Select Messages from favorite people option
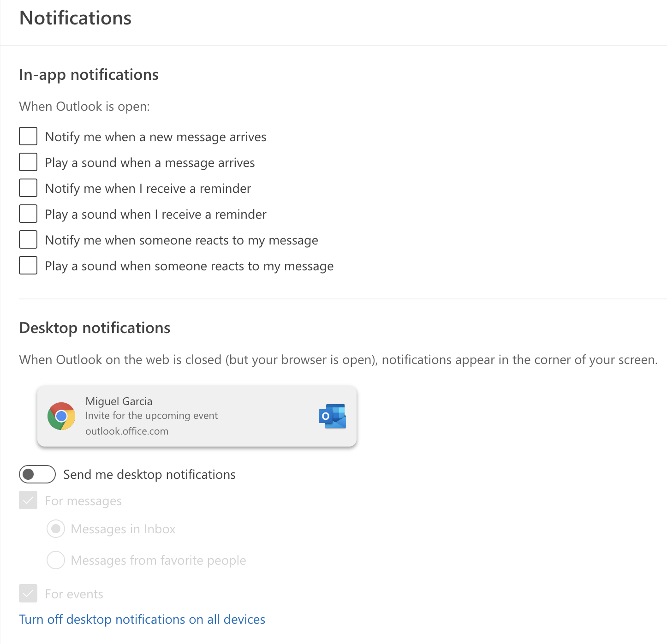 point(56,560)
